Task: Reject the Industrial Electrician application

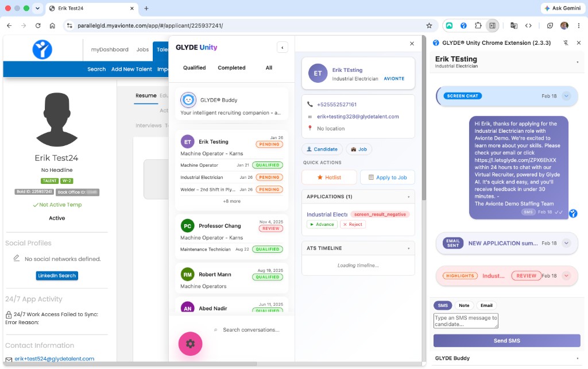Action: [353, 224]
